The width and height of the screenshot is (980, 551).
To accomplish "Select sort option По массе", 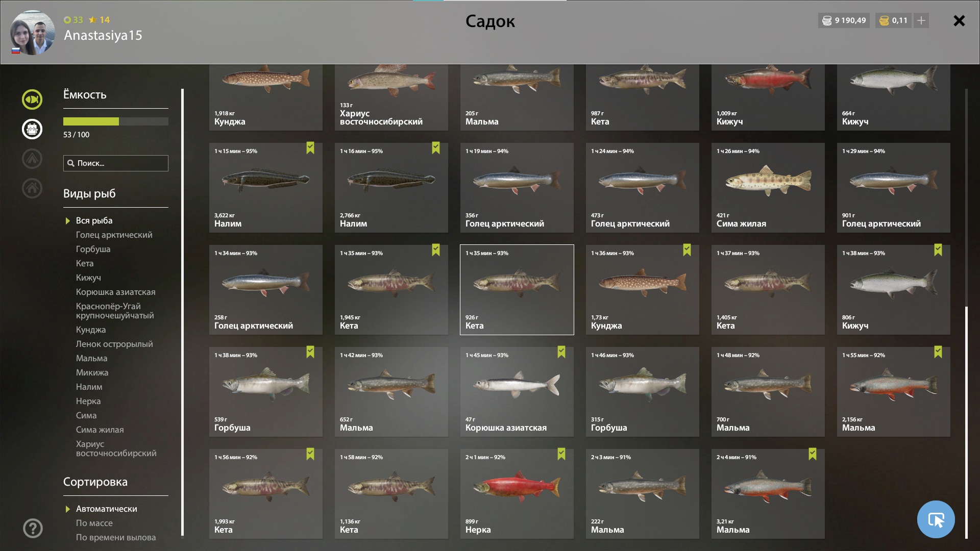I will point(94,523).
